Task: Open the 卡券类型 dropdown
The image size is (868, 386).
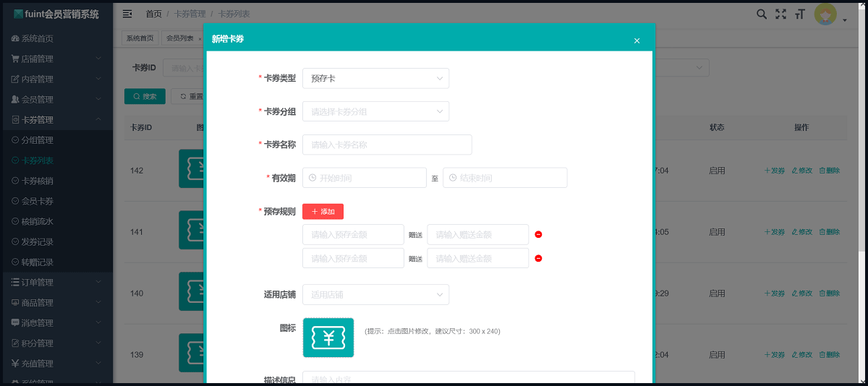Action: (375, 78)
